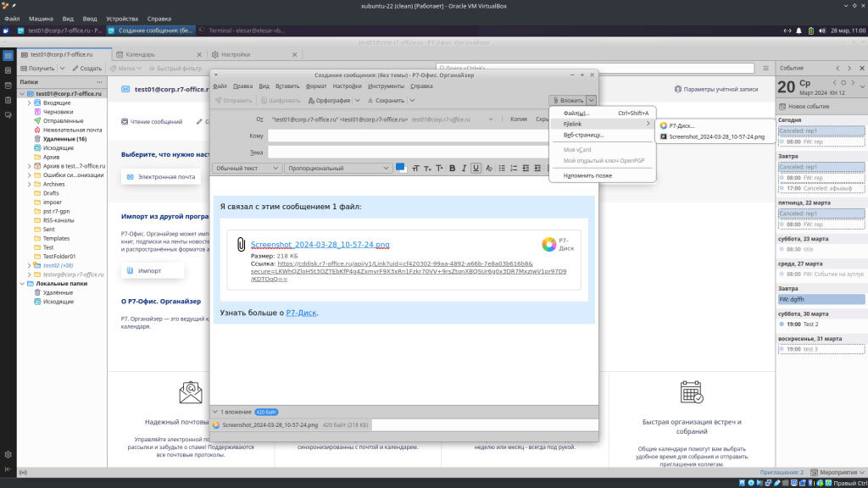Toggle underline formatting in compose window
868x488 pixels.
click(476, 169)
